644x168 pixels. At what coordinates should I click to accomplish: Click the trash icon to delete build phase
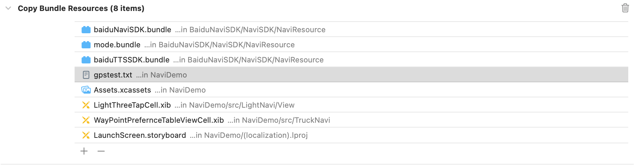625,8
